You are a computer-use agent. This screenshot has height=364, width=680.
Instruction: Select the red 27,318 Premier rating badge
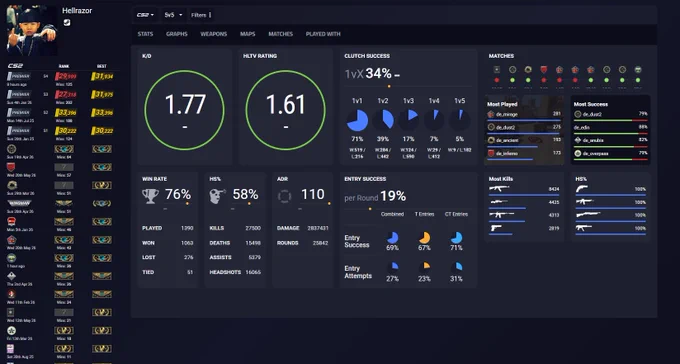tap(66, 95)
